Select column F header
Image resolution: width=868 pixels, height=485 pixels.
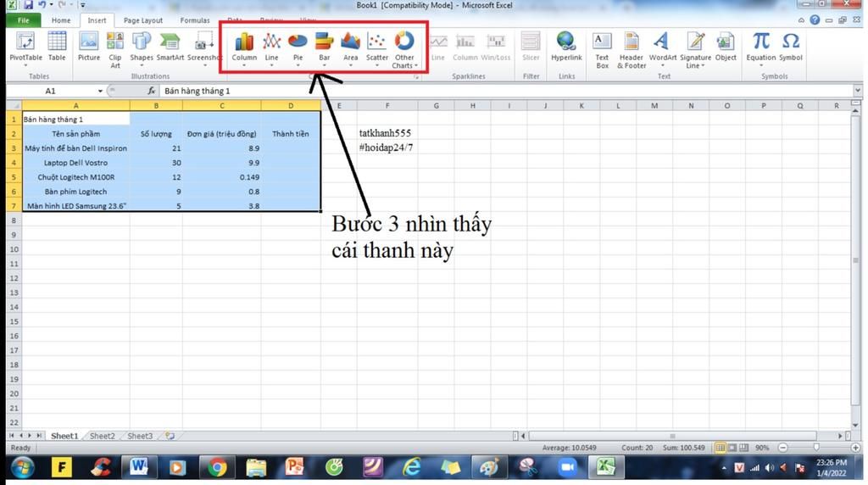tap(387, 105)
